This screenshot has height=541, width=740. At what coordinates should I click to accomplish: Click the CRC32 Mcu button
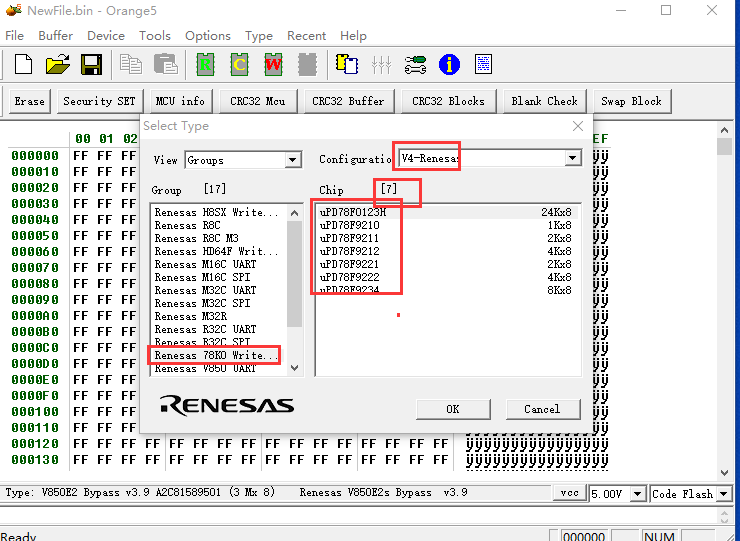(x=258, y=101)
